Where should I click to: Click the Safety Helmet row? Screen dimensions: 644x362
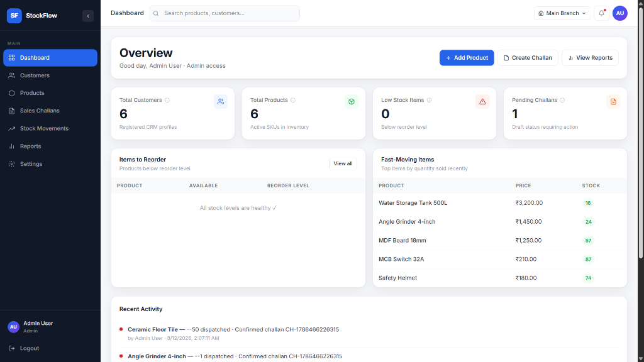pos(499,278)
